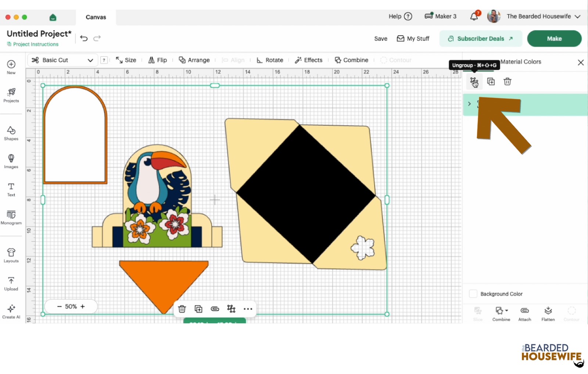Open My Stuff
The width and height of the screenshot is (588, 374).
[413, 39]
